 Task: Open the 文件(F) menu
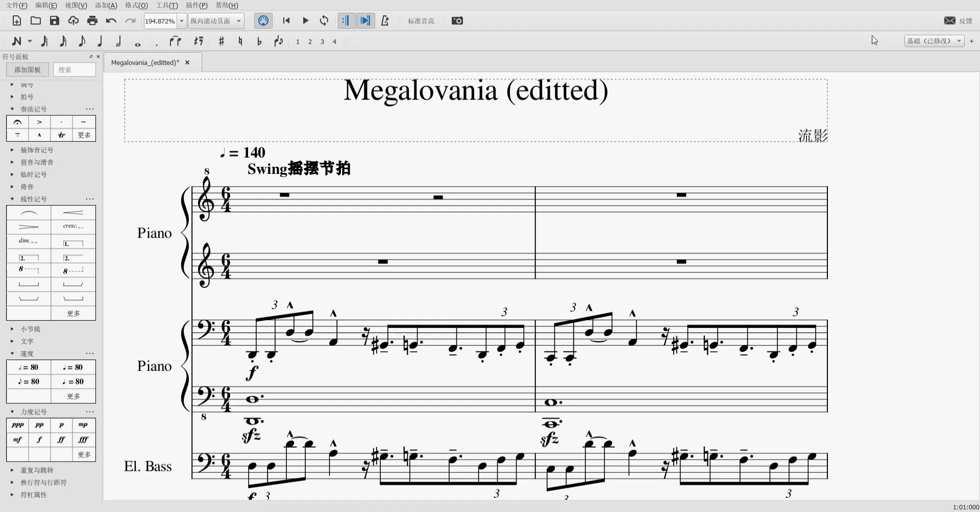click(15, 5)
